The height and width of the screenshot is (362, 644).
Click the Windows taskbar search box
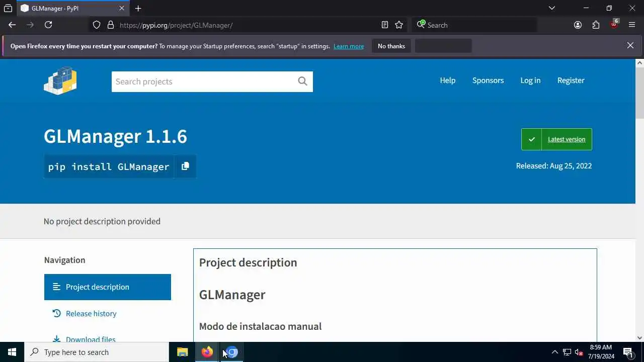click(97, 352)
